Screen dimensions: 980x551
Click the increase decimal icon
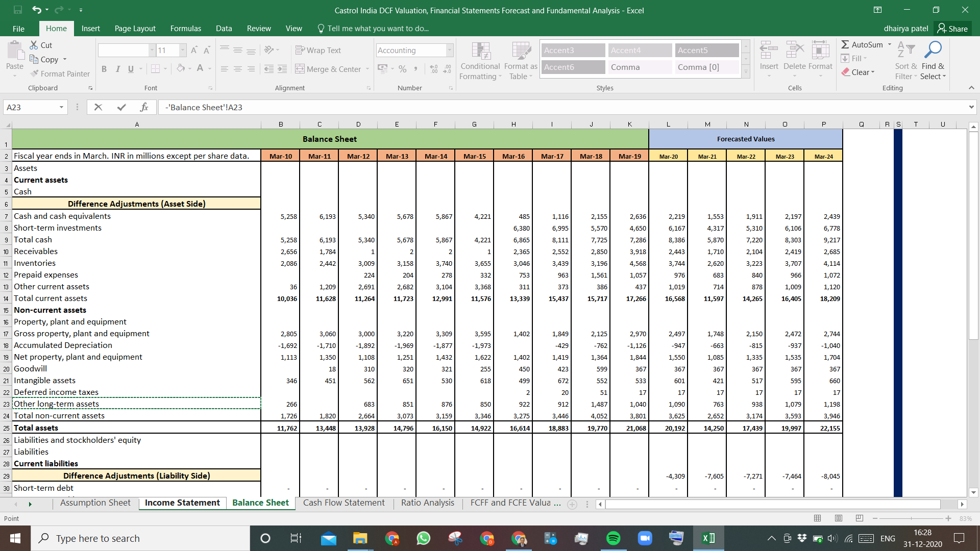click(434, 69)
